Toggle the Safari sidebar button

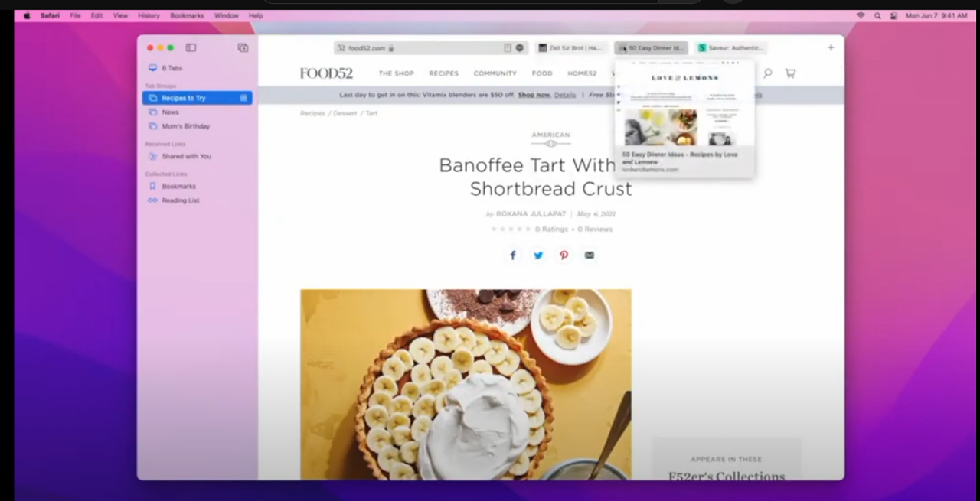[x=191, y=47]
